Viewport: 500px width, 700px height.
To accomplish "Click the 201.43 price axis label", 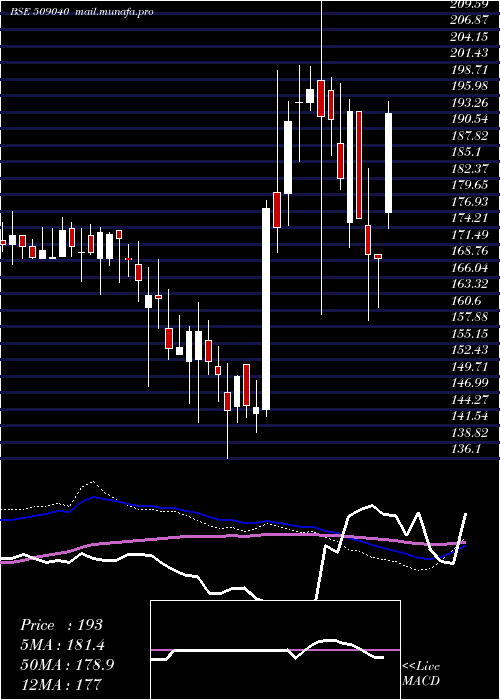I will click(470, 53).
